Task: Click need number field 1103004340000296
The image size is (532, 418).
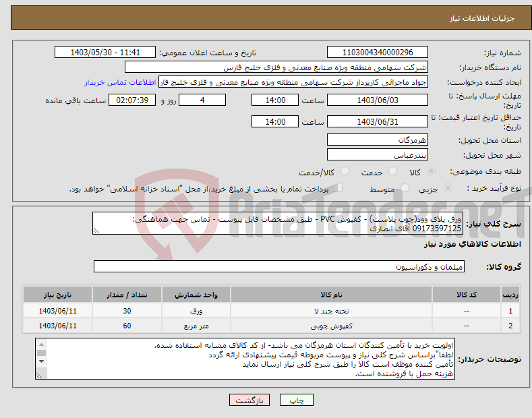Action: coord(378,53)
